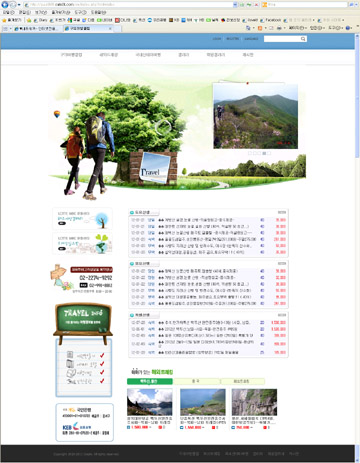Viewport: 360px width, 463px height.
Task: Click the Home icon in the command bar
Action: (248, 28)
